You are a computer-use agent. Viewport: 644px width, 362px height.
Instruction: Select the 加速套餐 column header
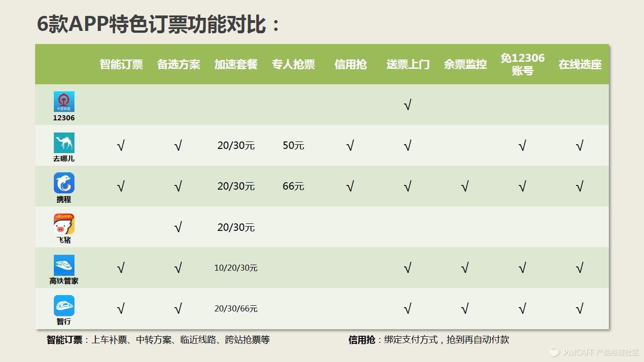(236, 64)
